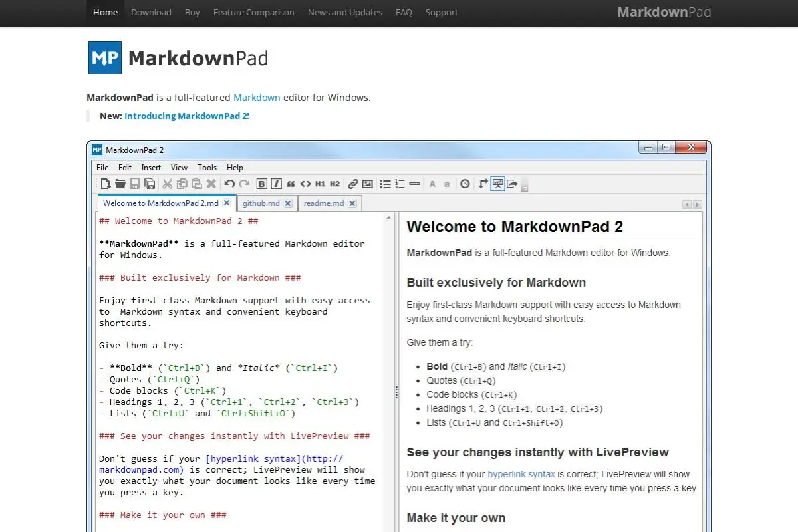This screenshot has width=798, height=532.
Task: Go to the Download page in the site navigation
Action: coord(151,12)
